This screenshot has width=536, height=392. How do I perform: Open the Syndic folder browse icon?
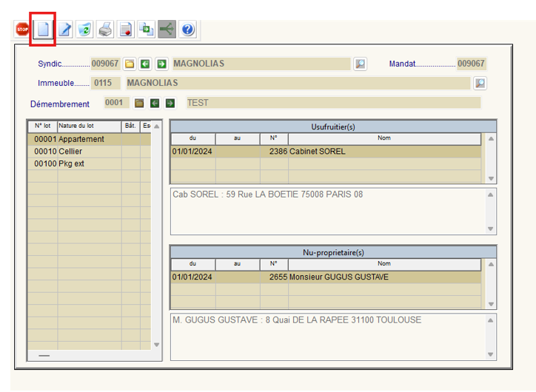click(130, 64)
